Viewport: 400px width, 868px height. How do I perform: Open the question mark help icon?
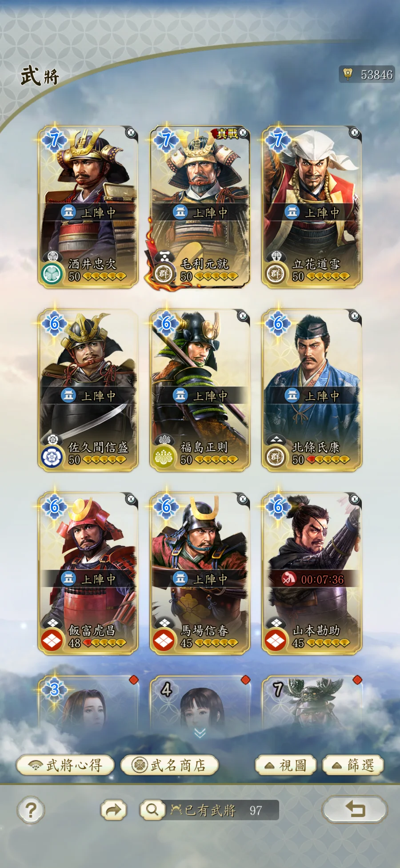click(31, 810)
